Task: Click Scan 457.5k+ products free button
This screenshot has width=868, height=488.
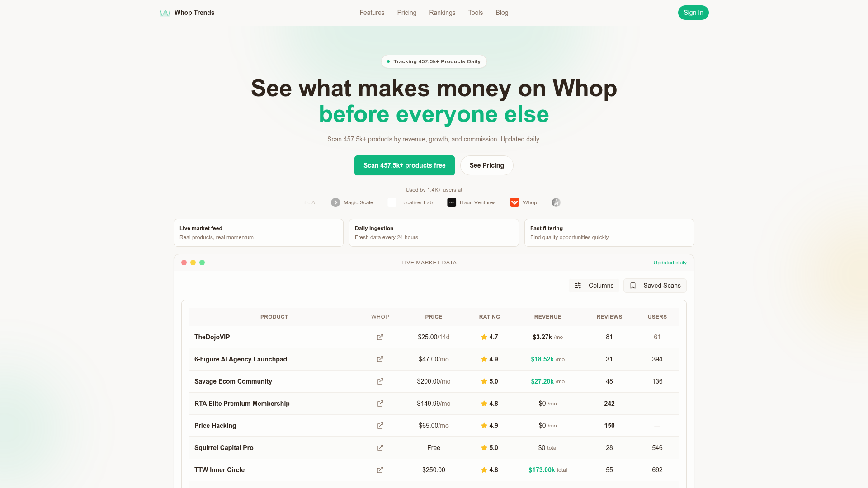Action: point(405,165)
